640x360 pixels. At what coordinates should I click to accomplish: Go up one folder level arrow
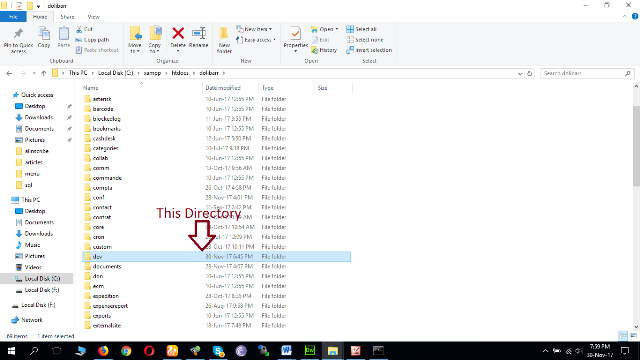click(x=44, y=73)
